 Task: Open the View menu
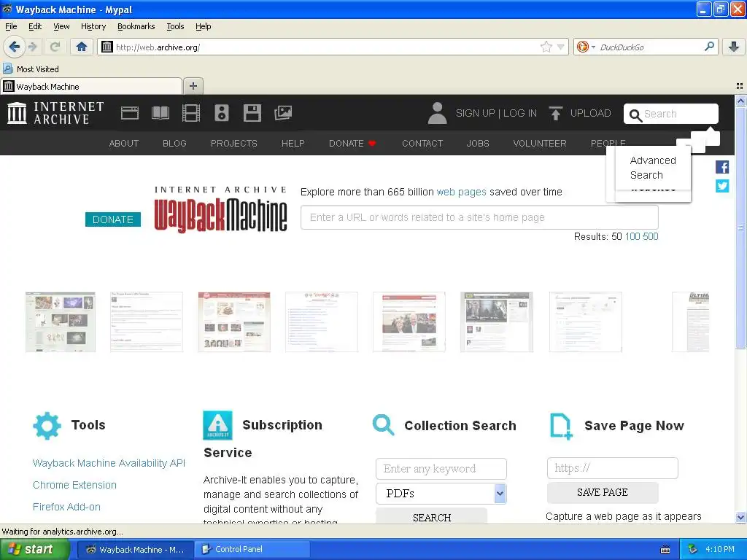coord(61,26)
